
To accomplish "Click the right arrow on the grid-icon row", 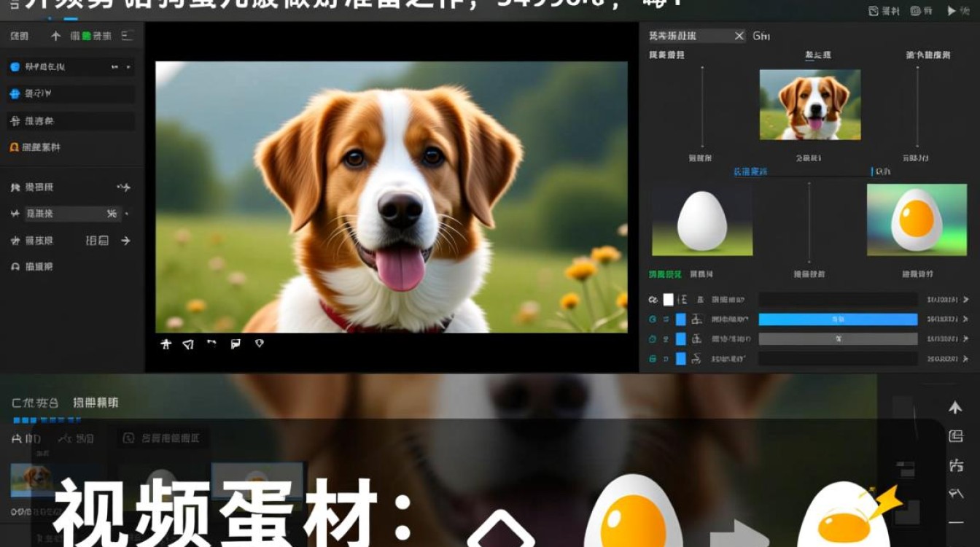I will (125, 240).
